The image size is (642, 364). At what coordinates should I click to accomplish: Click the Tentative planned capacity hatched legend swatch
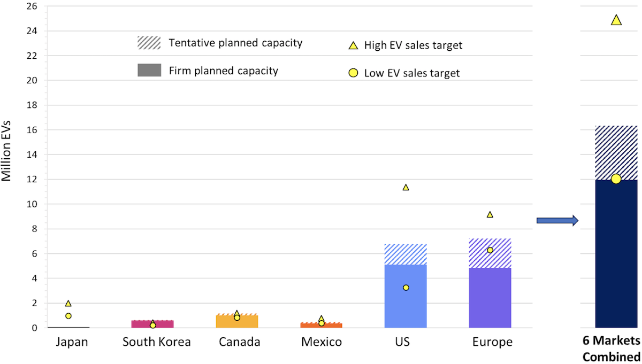pos(149,43)
